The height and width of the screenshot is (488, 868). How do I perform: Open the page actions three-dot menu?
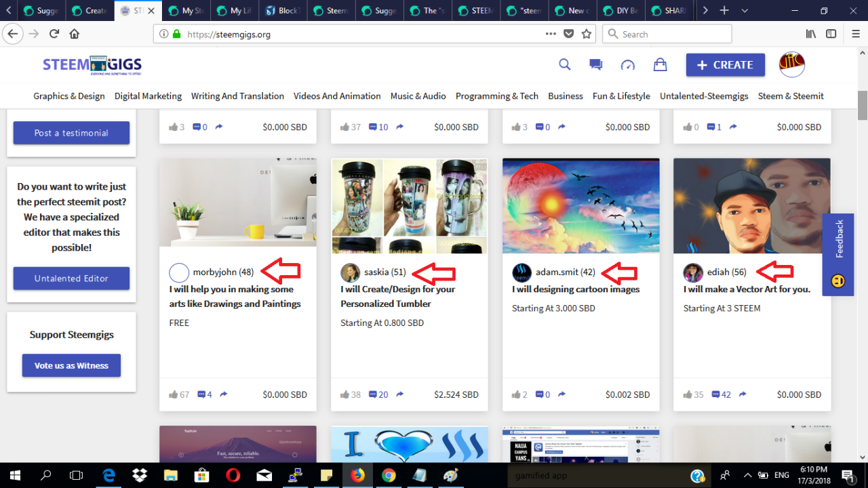(x=551, y=34)
